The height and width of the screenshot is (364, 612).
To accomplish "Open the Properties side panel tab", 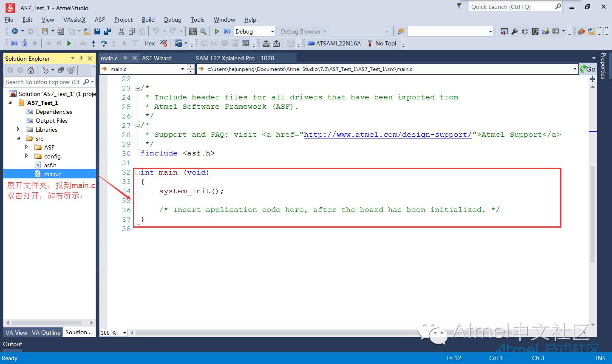I will pos(603,66).
